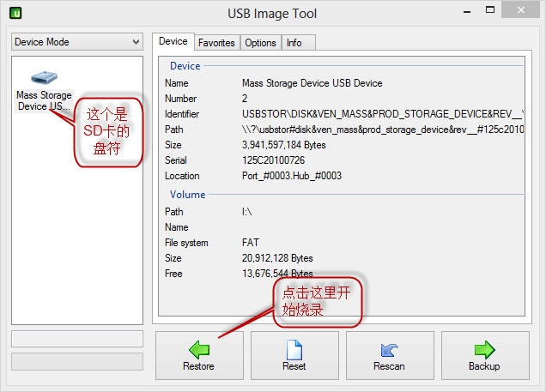Click the device size 3,941,597,184 Bytes
Image resolution: width=546 pixels, height=392 pixels.
(x=284, y=145)
